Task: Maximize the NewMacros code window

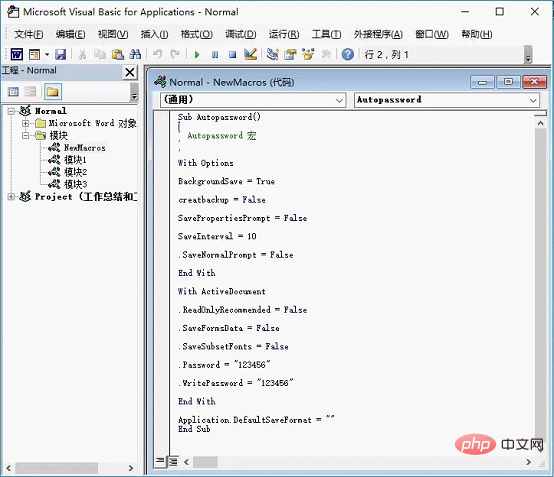Action: tap(508, 82)
